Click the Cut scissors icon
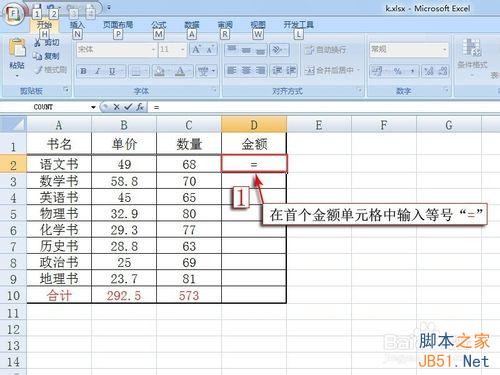This screenshot has height=375, width=500. [38, 42]
